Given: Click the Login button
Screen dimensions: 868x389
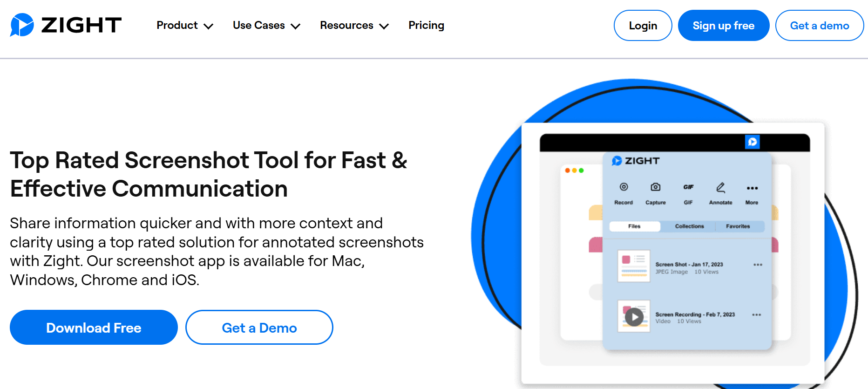Looking at the screenshot, I should [x=643, y=25].
